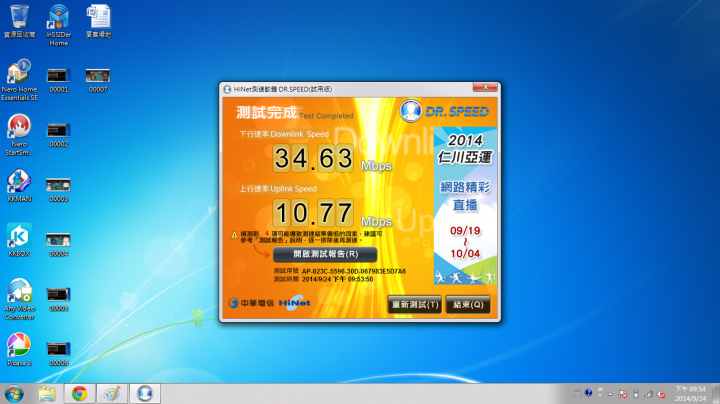Quit Dr.Speed with 結束(Q) button
720x404 pixels.
pos(468,304)
